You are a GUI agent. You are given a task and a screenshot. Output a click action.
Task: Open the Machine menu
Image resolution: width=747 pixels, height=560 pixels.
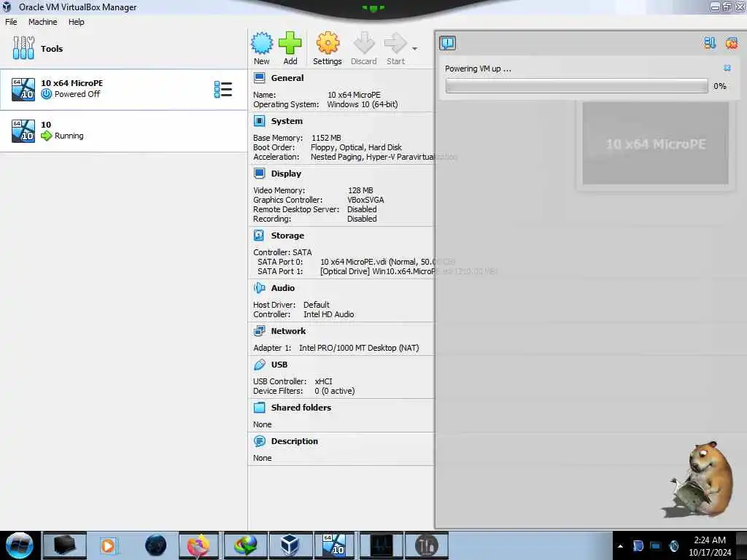tap(42, 22)
